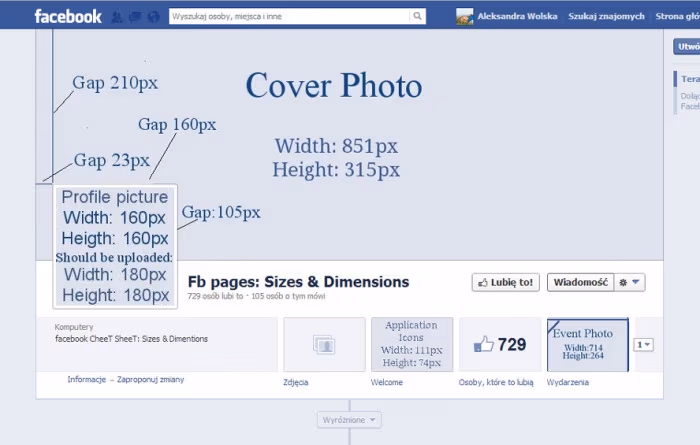700x445 pixels.
Task: Open friend requests icon in top bar
Action: tap(117, 17)
